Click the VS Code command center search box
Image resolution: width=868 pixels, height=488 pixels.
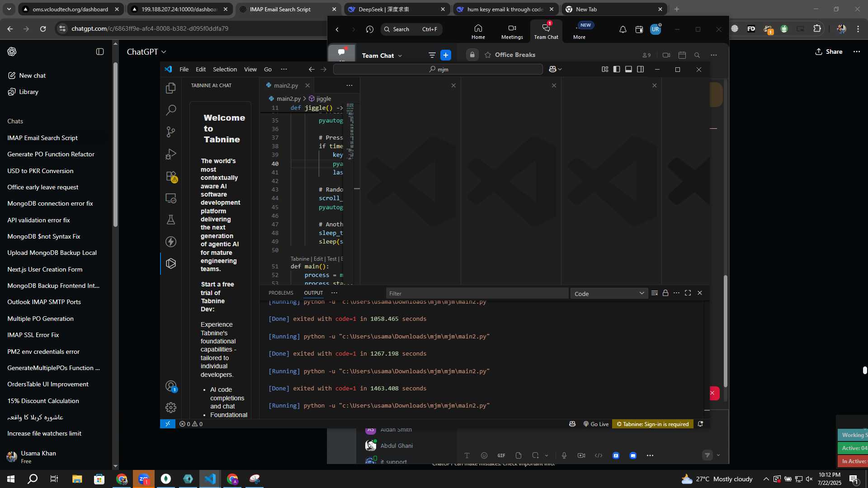[438, 69]
